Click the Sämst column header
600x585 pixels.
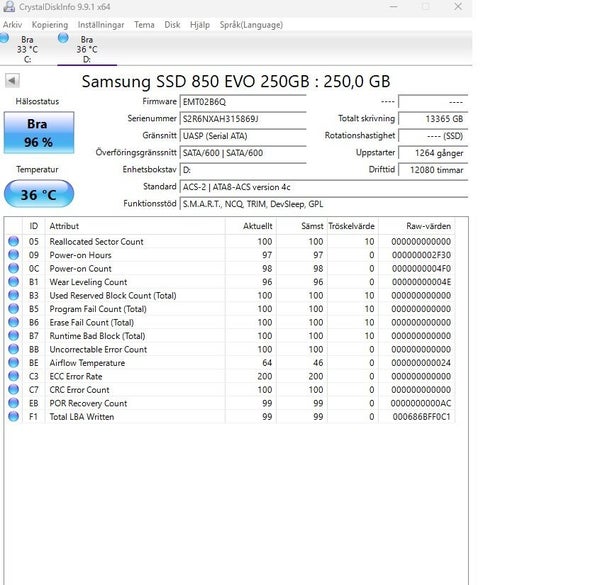click(302, 226)
